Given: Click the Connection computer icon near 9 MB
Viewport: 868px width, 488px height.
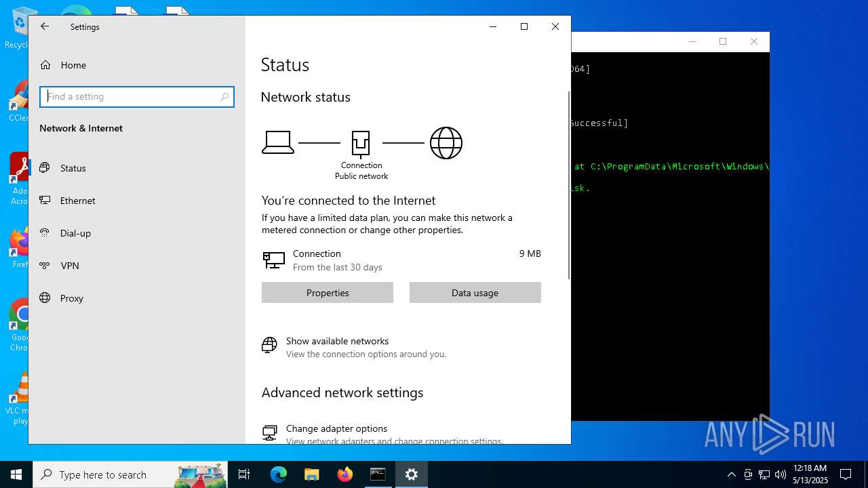Looking at the screenshot, I should (x=274, y=260).
